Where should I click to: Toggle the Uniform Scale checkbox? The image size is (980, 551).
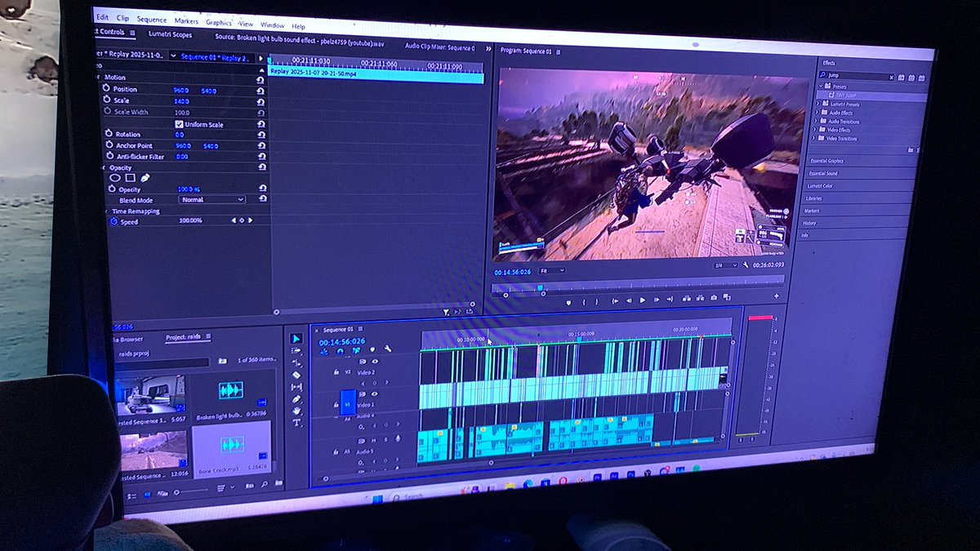click(x=179, y=124)
